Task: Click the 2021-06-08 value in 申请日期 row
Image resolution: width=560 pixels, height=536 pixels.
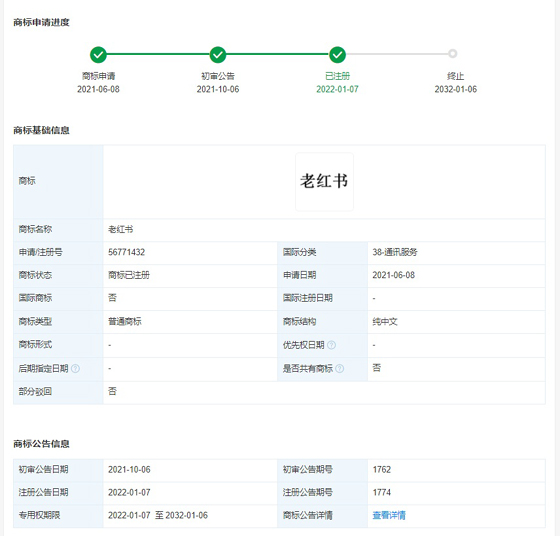Action: point(394,275)
